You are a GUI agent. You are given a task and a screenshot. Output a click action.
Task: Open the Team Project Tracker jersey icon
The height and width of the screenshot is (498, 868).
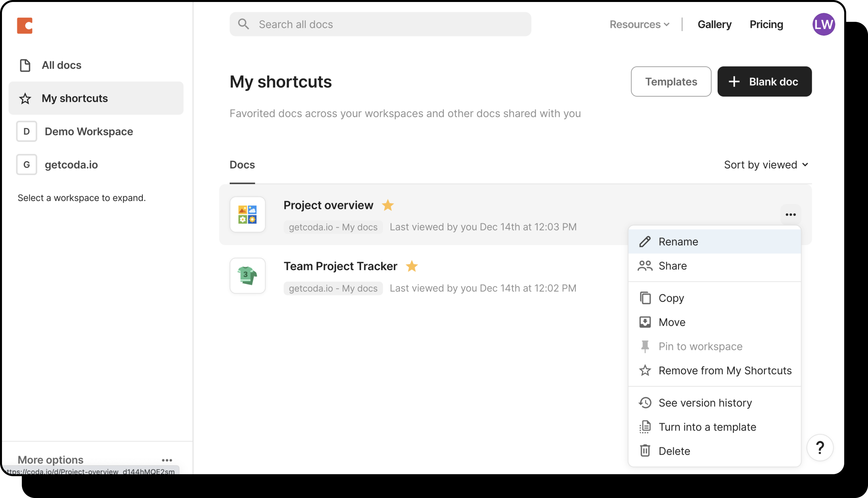248,276
